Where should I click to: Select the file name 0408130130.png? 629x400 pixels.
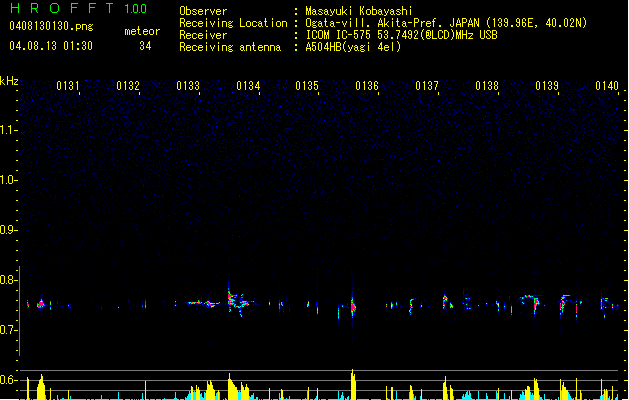(51, 26)
